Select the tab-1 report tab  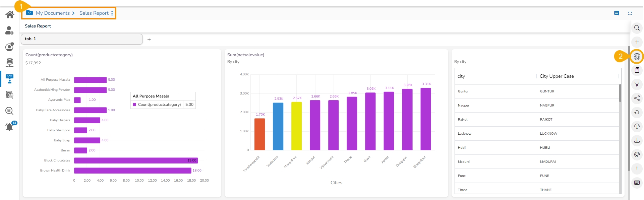click(x=81, y=39)
